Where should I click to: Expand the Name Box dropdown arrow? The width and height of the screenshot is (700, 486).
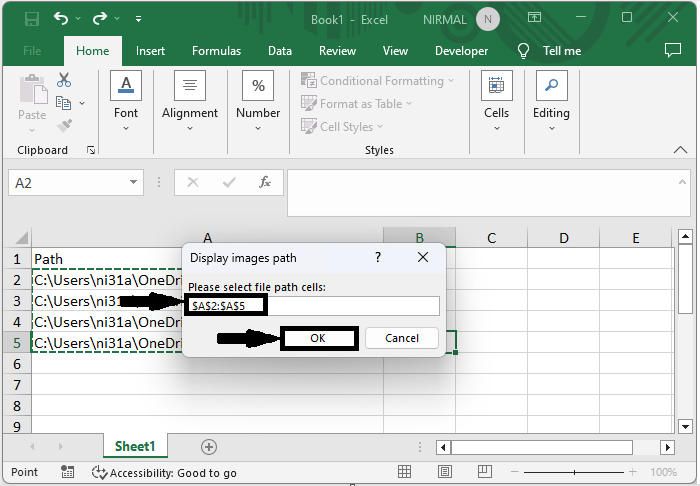click(133, 182)
